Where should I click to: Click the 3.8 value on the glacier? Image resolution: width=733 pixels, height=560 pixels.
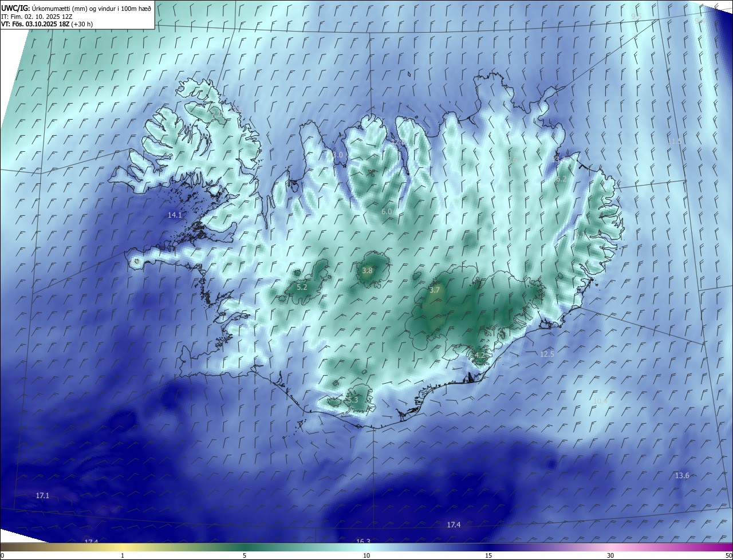pyautogui.click(x=368, y=271)
